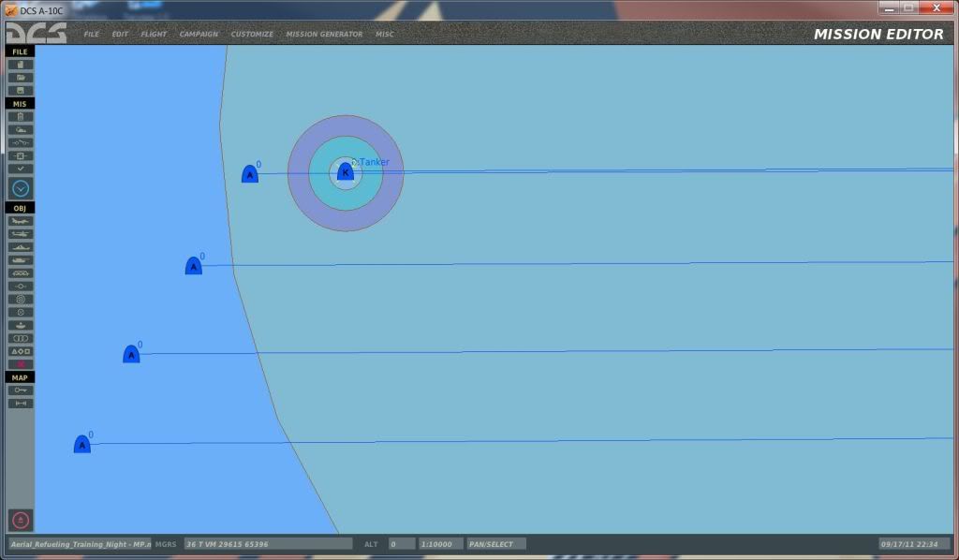
Task: Choose the ground vehicle placement tool
Action: [x=21, y=260]
